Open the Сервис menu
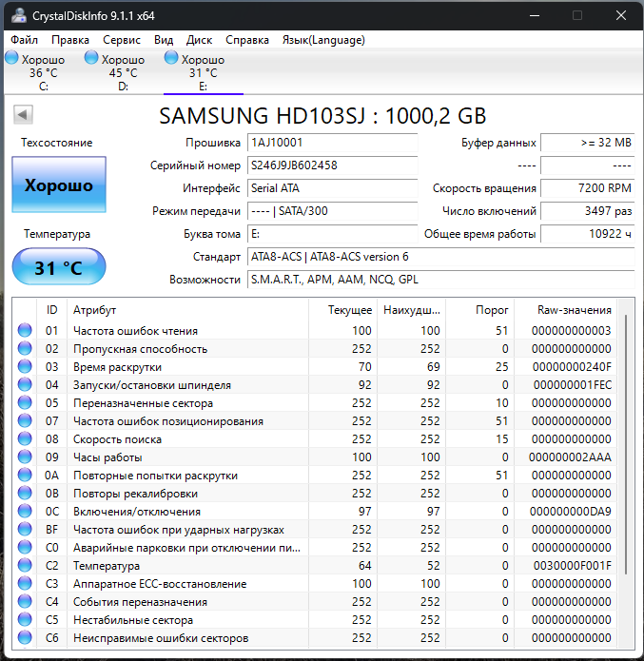 [122, 40]
